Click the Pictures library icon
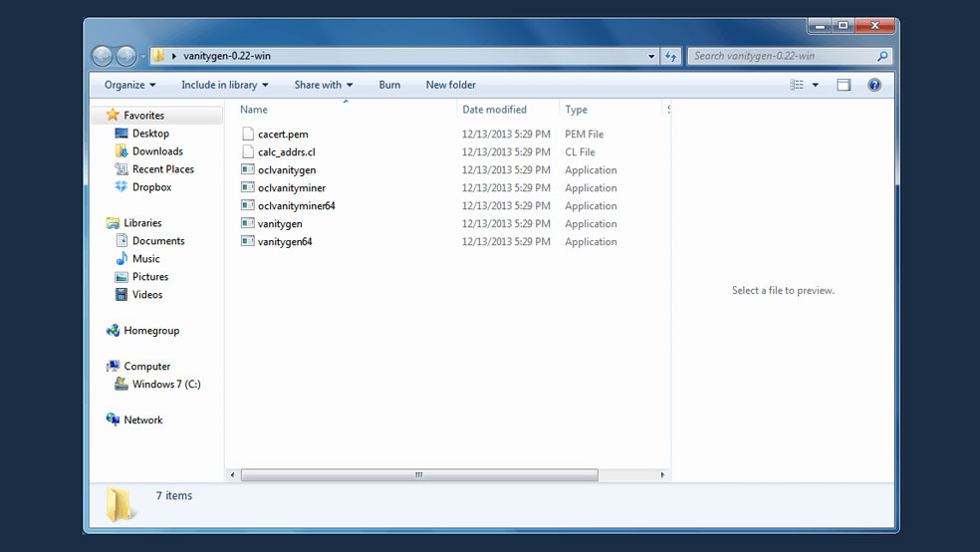Screen dimensions: 980x552 [122, 276]
